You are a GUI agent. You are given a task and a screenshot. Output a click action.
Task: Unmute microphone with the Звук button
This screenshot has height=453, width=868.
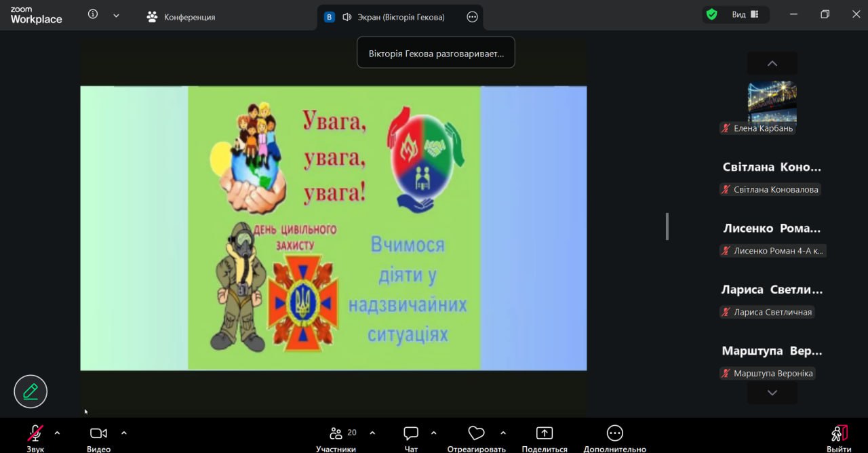click(35, 434)
